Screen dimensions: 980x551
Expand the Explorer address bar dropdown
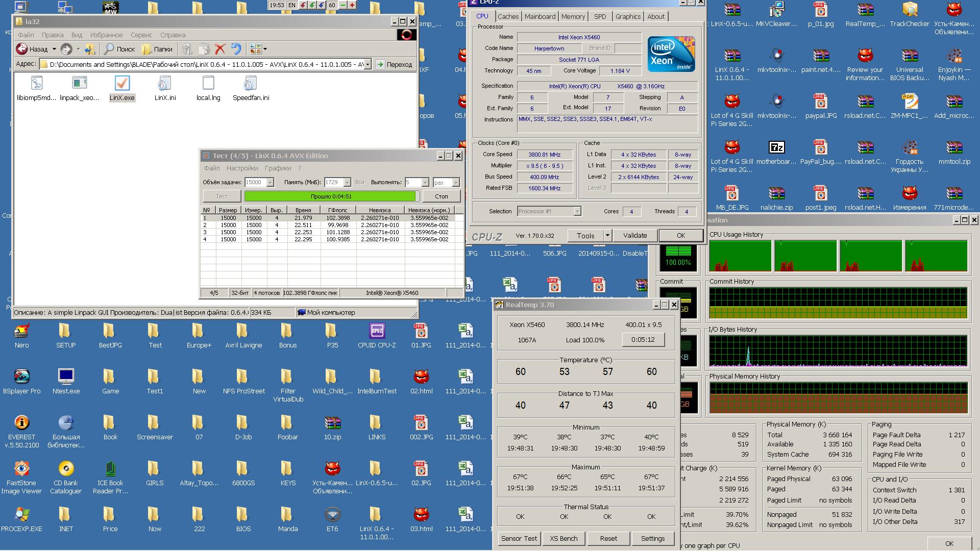click(367, 65)
